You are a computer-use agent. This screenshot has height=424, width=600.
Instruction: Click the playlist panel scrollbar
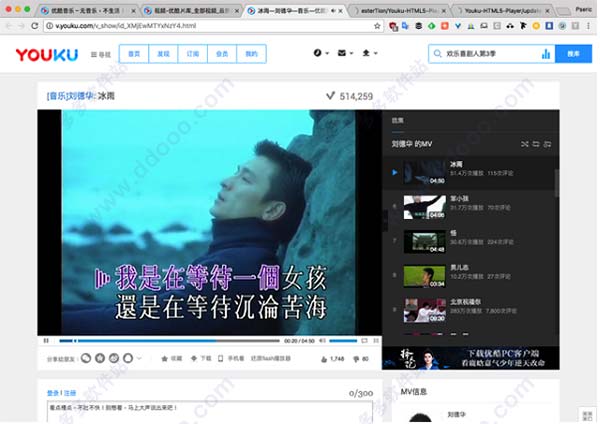click(557, 184)
